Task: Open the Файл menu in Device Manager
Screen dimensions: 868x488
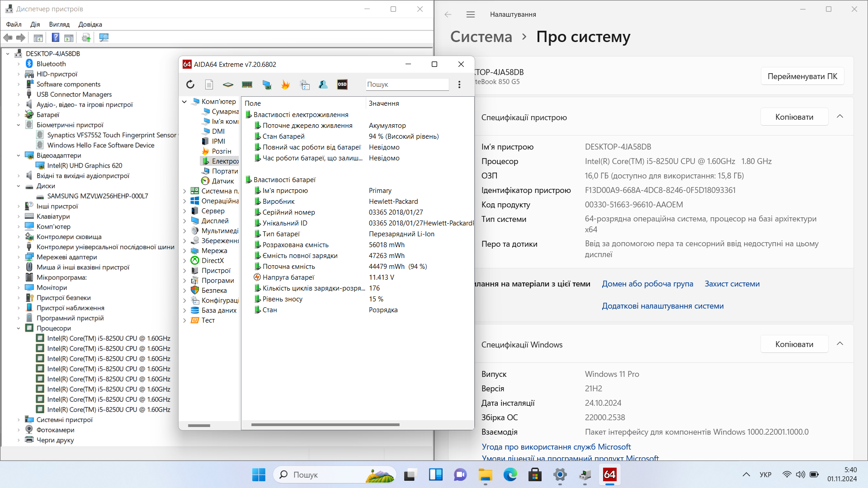Action: pyautogui.click(x=14, y=24)
